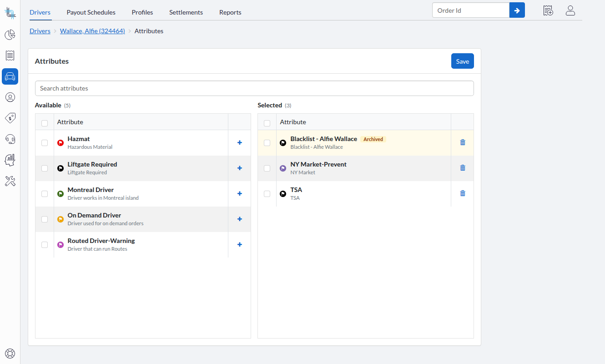Click the Montreal Driver attribute name
This screenshot has width=605, height=364.
point(91,190)
